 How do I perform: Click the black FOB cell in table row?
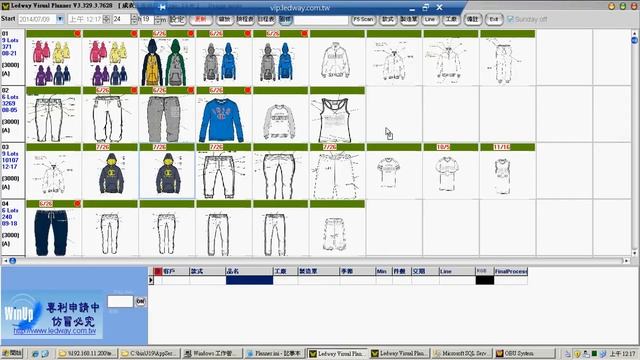[x=485, y=280]
